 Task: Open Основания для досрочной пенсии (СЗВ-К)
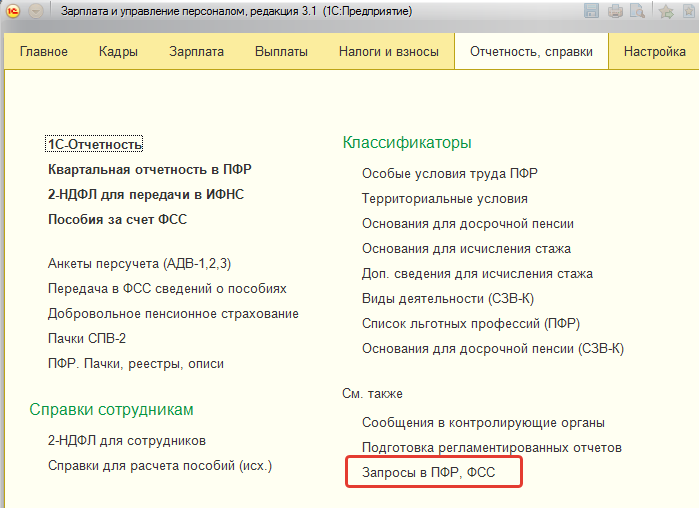[493, 348]
